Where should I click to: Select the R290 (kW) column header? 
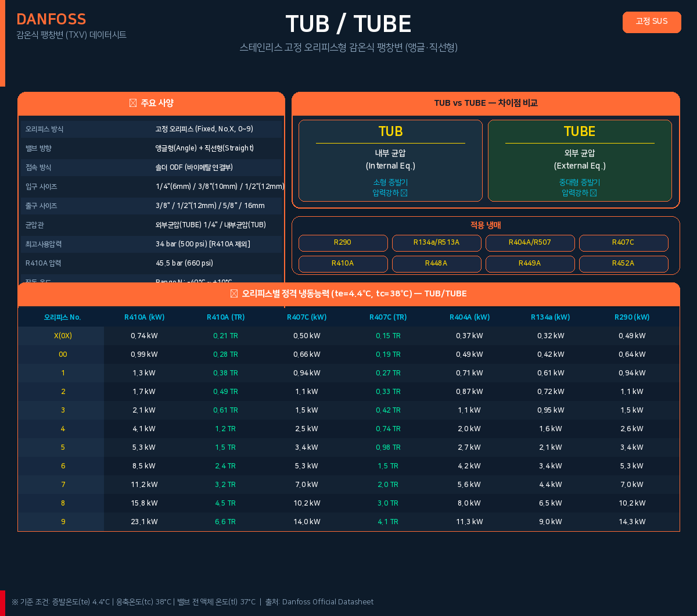pos(632,317)
